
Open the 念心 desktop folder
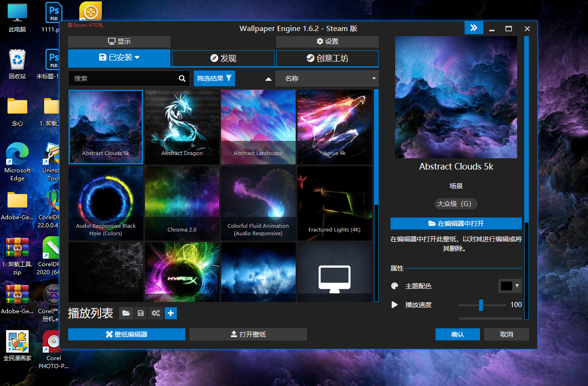(x=17, y=112)
